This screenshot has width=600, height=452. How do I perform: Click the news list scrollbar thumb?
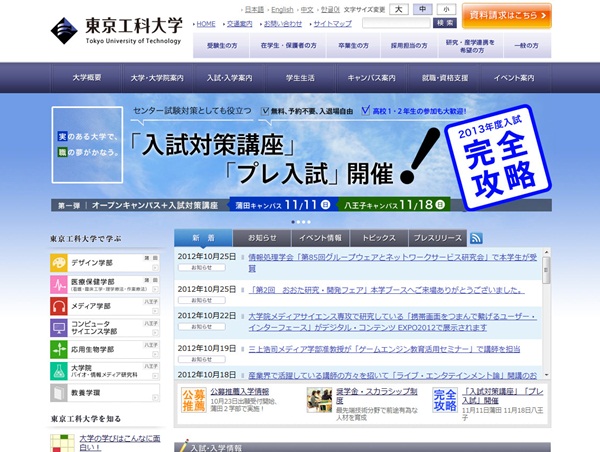pos(546,270)
